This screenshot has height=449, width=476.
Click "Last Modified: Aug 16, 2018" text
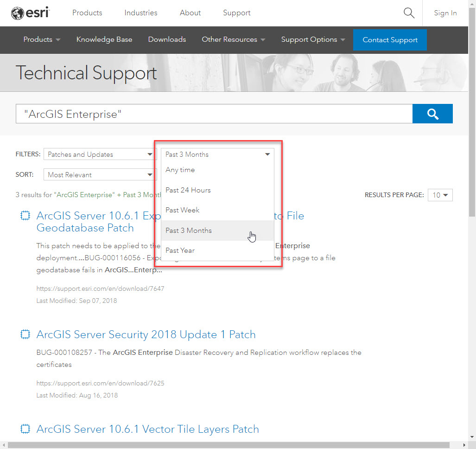coord(77,396)
